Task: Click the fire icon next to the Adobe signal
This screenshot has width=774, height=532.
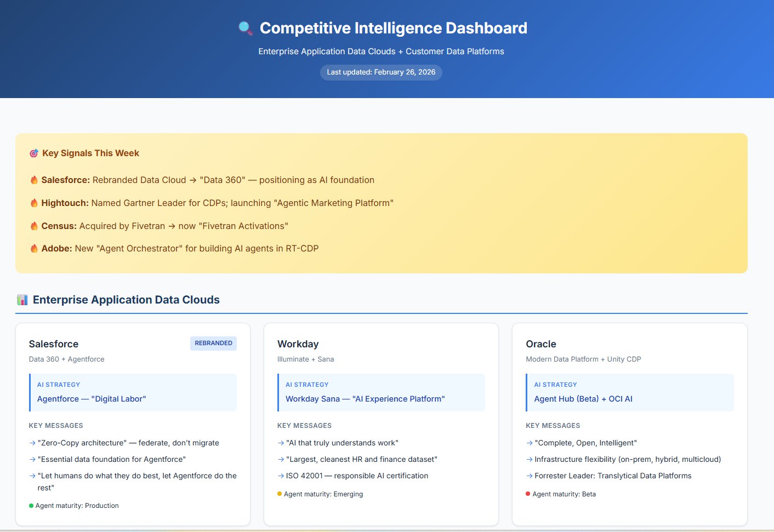Action: tap(33, 248)
